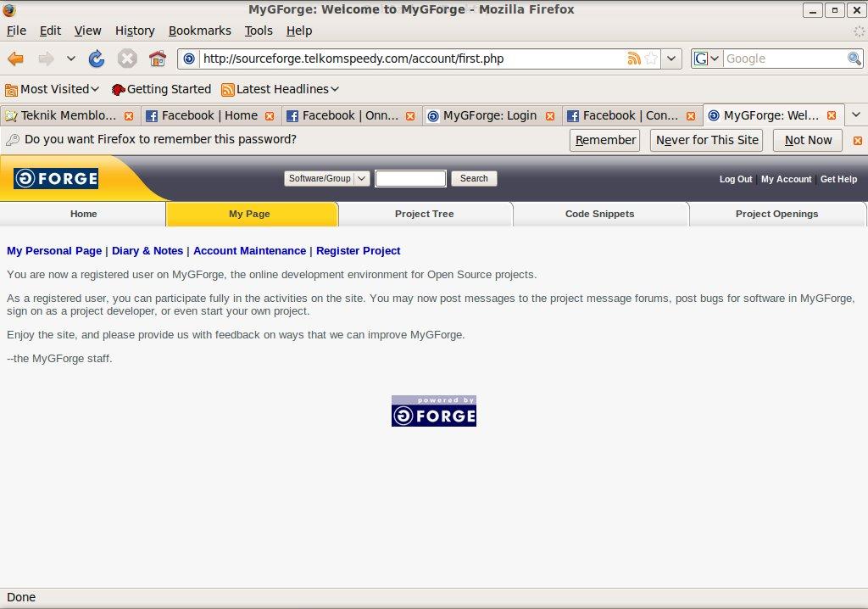
Task: Expand the address bar history dropdown
Action: click(671, 59)
